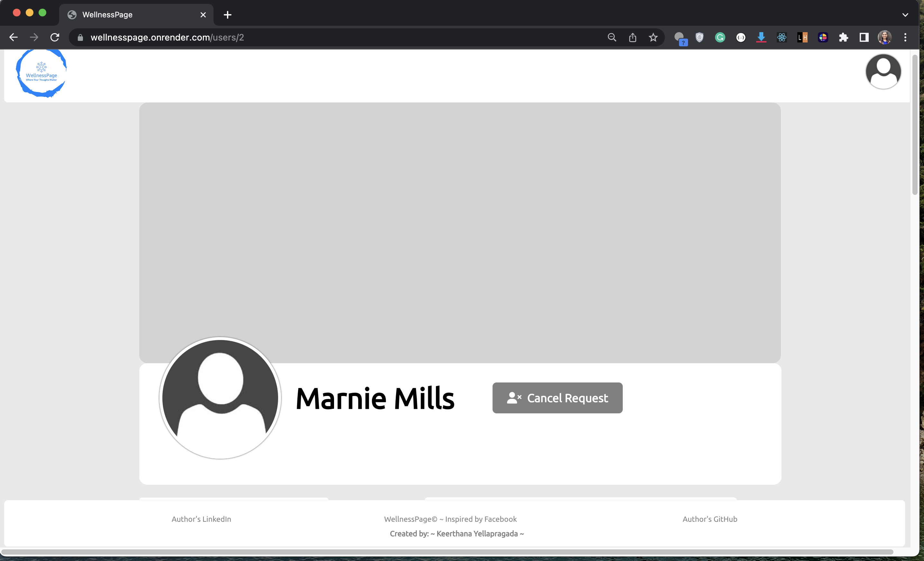Open a new browser tab
This screenshot has height=561, width=924.
pos(227,15)
